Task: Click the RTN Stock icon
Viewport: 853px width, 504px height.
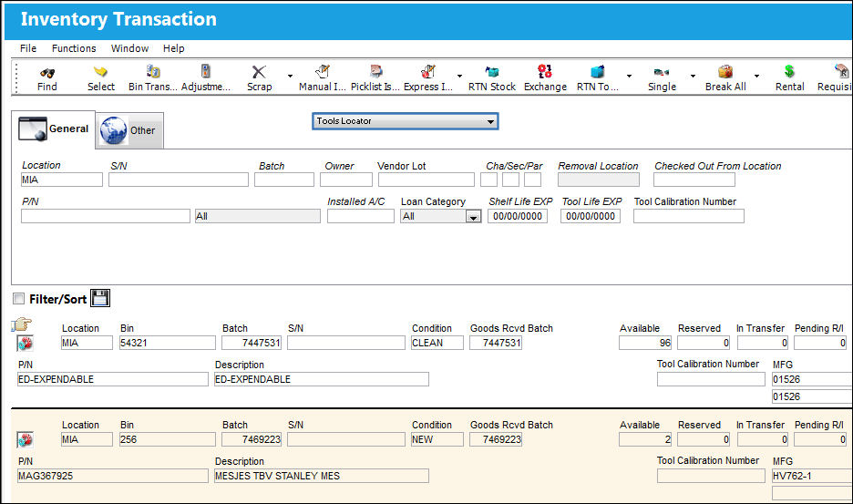Action: 492,71
